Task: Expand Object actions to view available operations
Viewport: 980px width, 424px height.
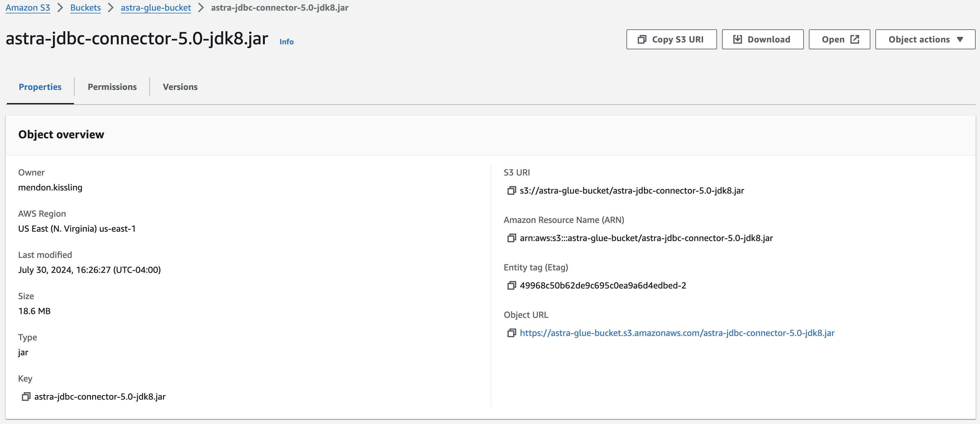Action: pos(924,39)
